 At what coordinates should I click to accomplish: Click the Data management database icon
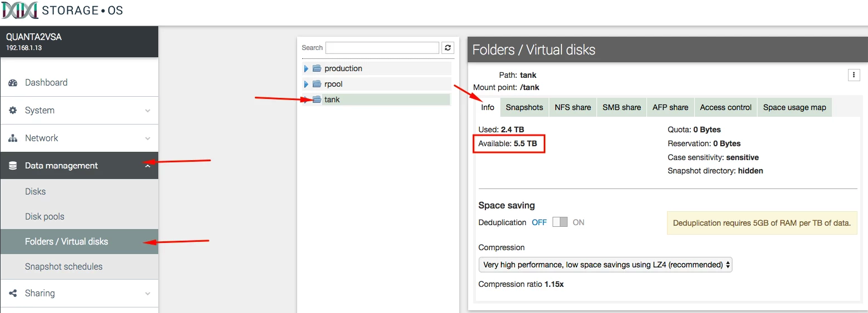point(13,166)
